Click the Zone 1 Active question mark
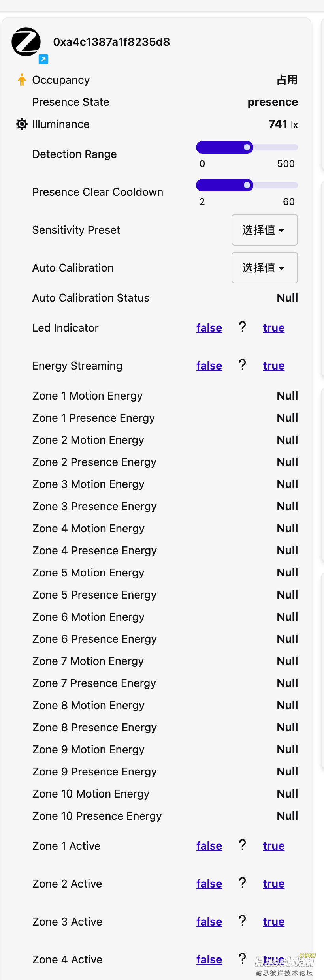Image resolution: width=324 pixels, height=980 pixels. (x=243, y=845)
